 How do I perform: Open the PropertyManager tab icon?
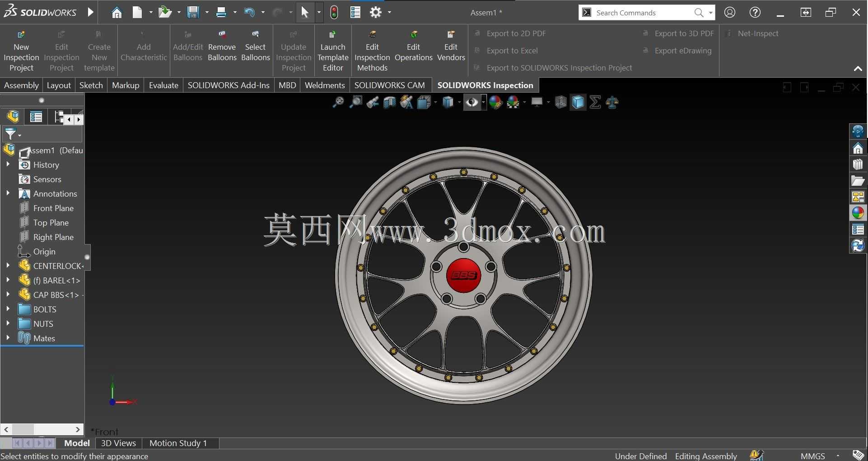36,117
